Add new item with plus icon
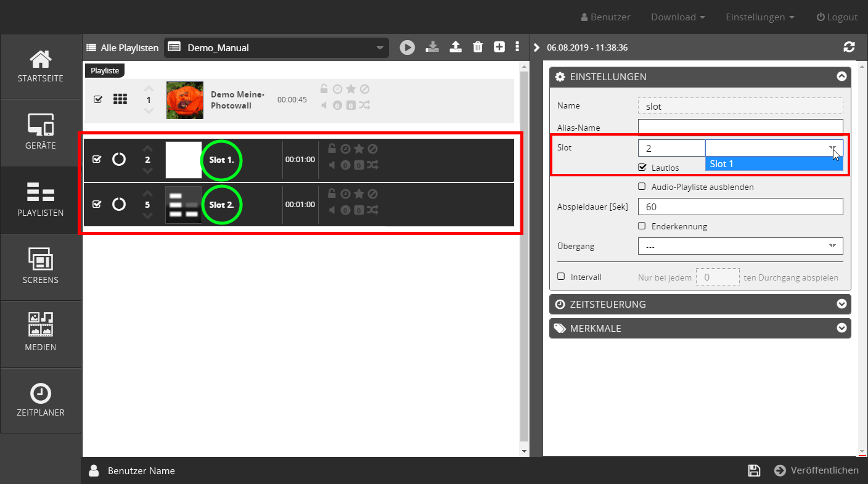This screenshot has width=868, height=484. 499,47
